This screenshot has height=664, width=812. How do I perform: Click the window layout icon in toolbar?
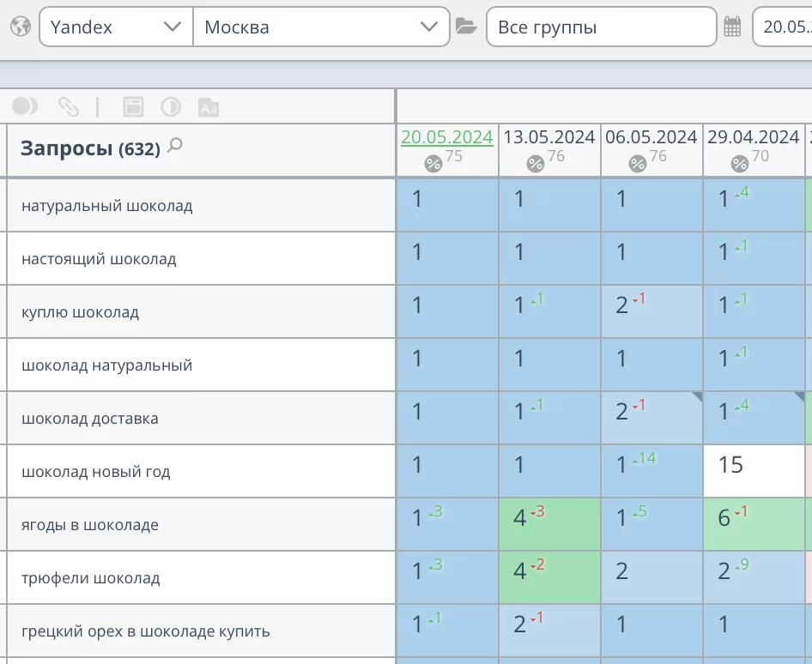[133, 107]
